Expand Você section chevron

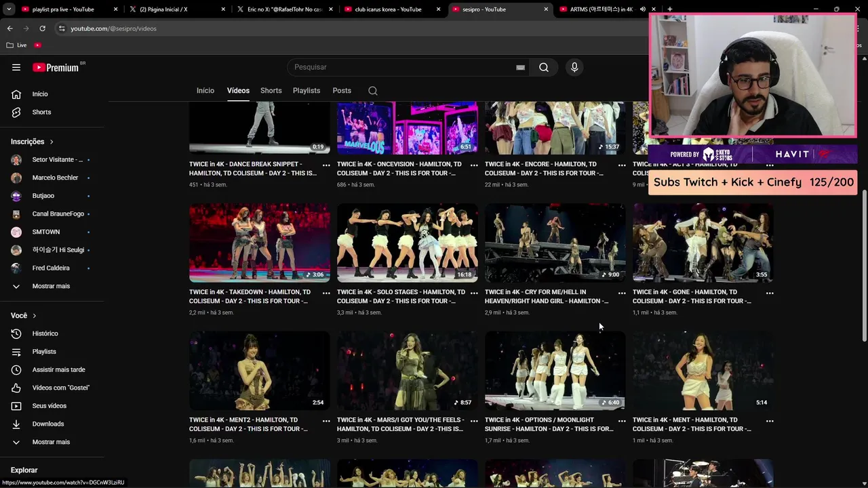pos(34,316)
